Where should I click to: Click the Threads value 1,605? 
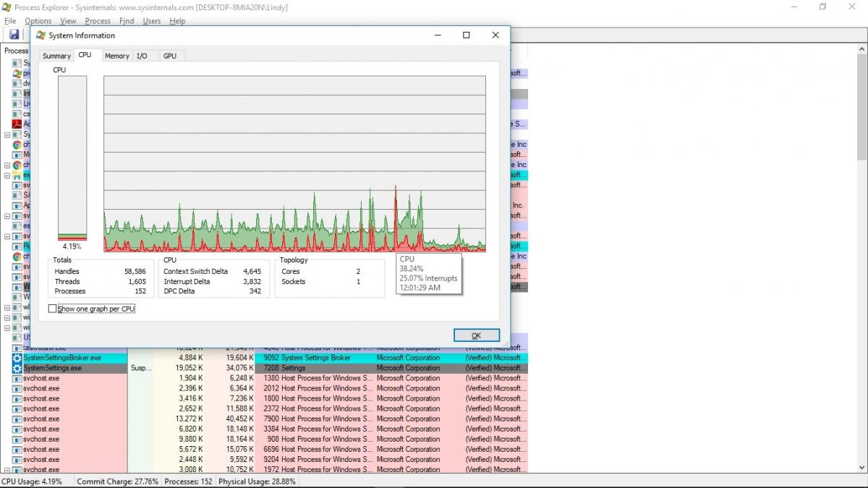click(x=137, y=282)
